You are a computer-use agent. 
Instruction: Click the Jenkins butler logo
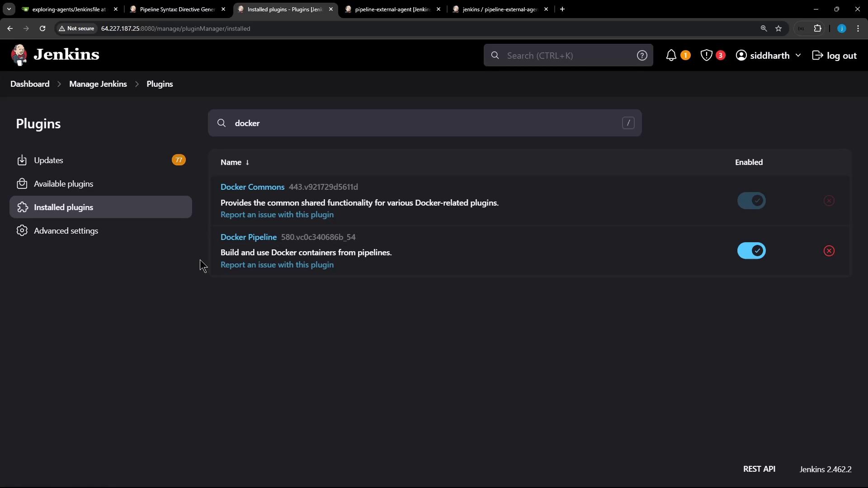(x=19, y=55)
